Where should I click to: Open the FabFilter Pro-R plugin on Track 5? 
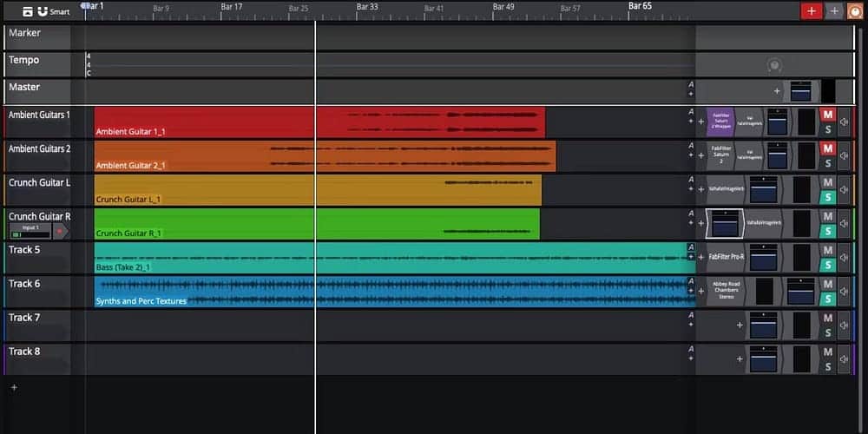pos(727,258)
